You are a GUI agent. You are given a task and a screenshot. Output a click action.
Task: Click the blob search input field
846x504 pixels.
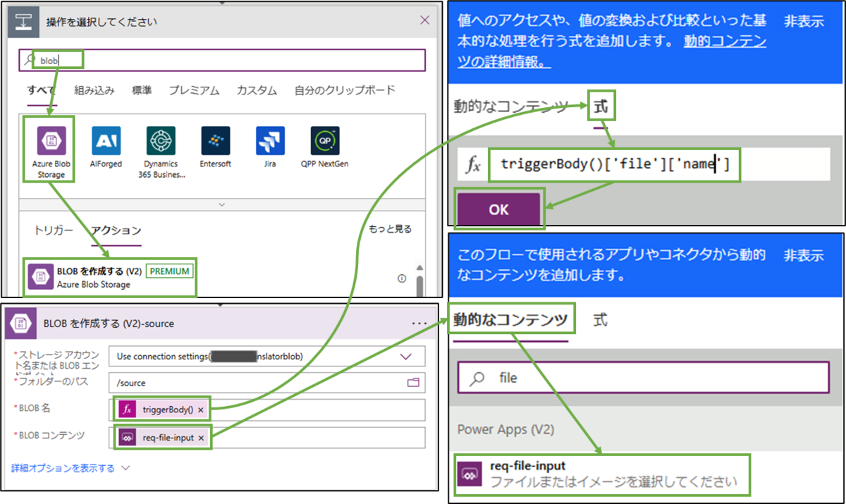pos(222,60)
